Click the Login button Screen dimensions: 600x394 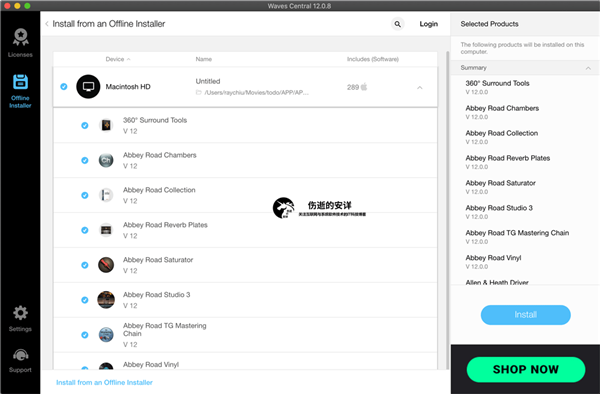[429, 24]
